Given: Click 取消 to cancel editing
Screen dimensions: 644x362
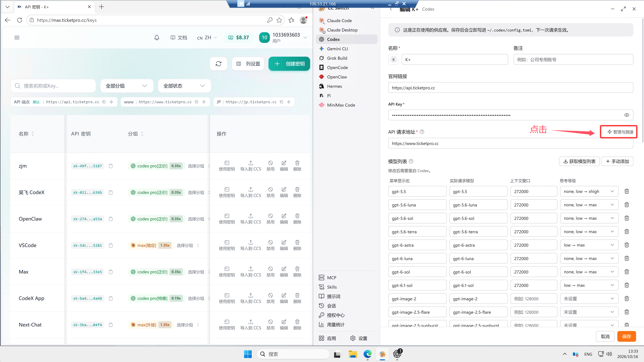Looking at the screenshot, I should click(605, 337).
